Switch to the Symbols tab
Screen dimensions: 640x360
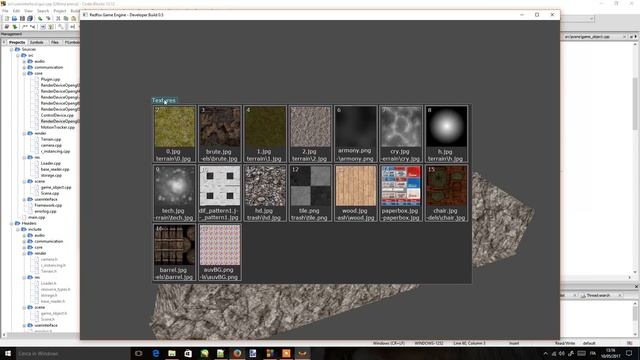click(36, 42)
